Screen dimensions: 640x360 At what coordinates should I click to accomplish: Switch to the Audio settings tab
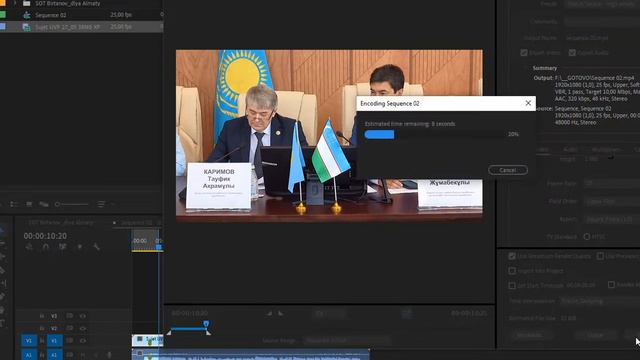570,150
